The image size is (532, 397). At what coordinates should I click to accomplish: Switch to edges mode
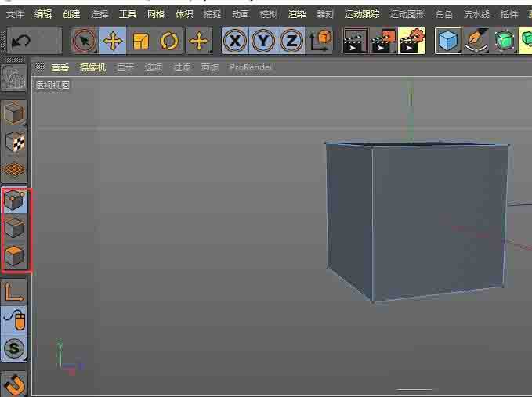pyautogui.click(x=14, y=228)
